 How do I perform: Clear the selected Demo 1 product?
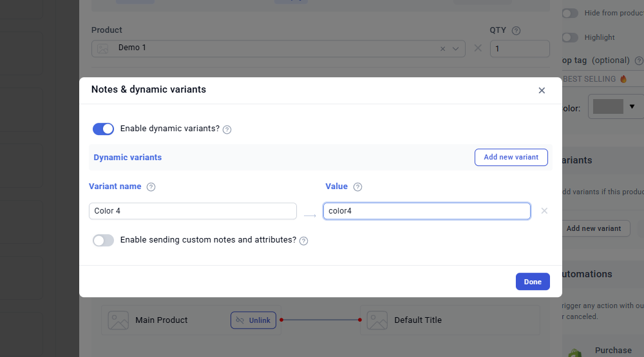pos(442,49)
